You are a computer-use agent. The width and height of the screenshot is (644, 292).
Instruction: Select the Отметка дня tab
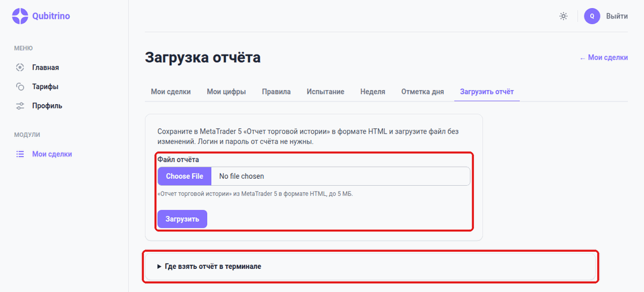(x=423, y=92)
